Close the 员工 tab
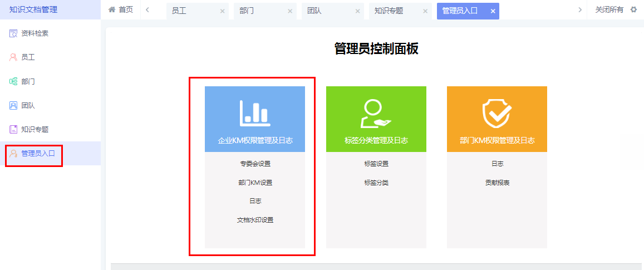The width and height of the screenshot is (644, 270). click(x=223, y=11)
